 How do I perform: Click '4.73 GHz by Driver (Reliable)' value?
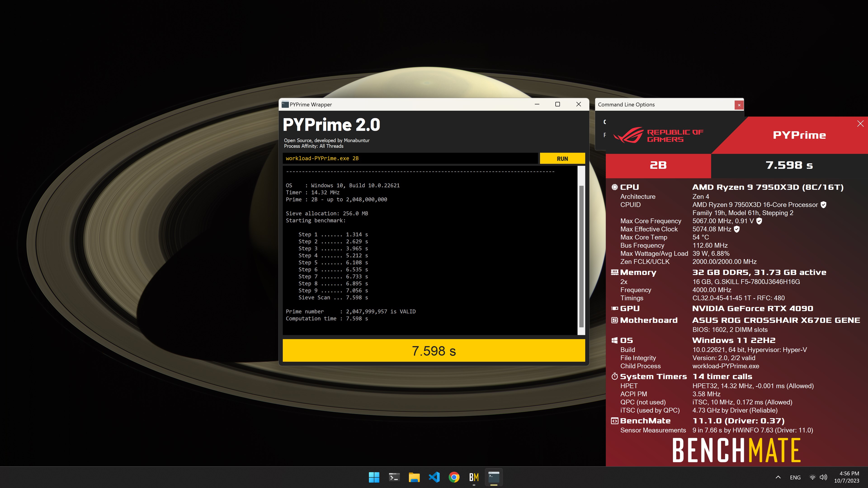pos(735,410)
